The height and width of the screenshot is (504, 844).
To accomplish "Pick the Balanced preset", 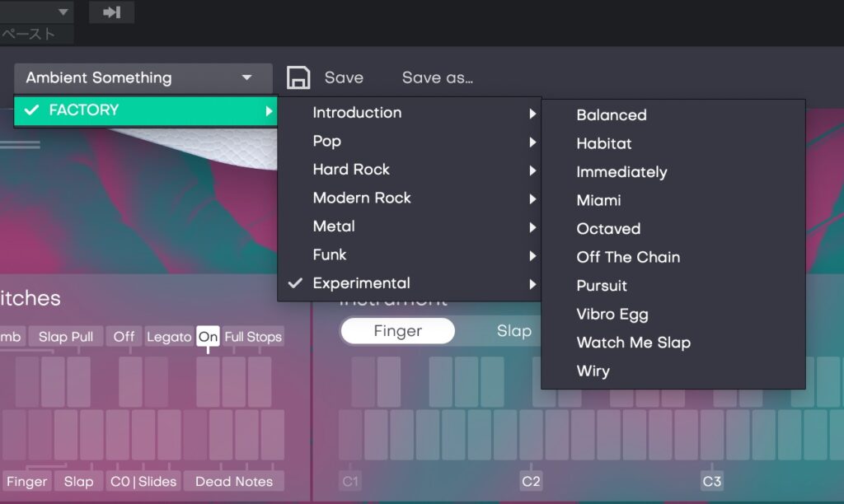I will [612, 115].
